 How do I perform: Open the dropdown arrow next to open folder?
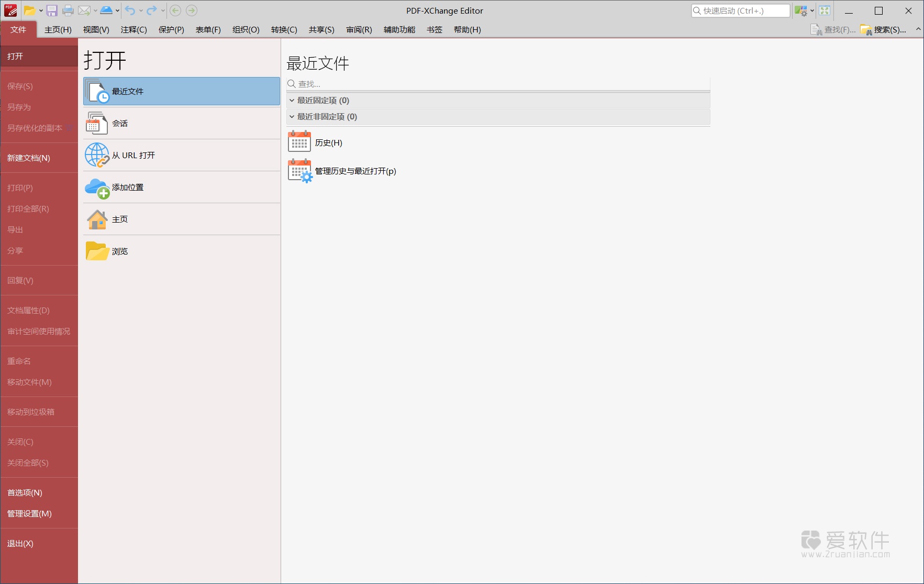tap(41, 10)
